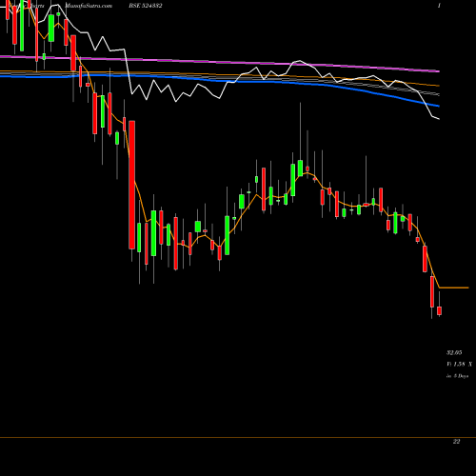
Task: Click the 22 axis label near bottom
Action: [456, 442]
